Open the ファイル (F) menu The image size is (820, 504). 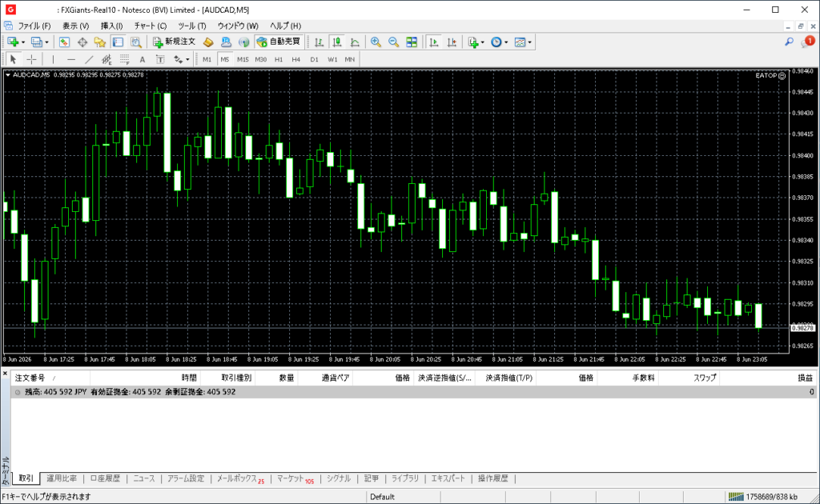tap(34, 26)
